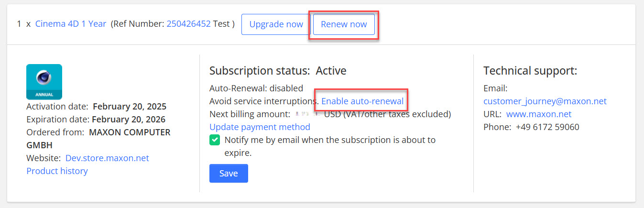Select the Technical support heading
The height and width of the screenshot is (208, 644).
click(530, 71)
